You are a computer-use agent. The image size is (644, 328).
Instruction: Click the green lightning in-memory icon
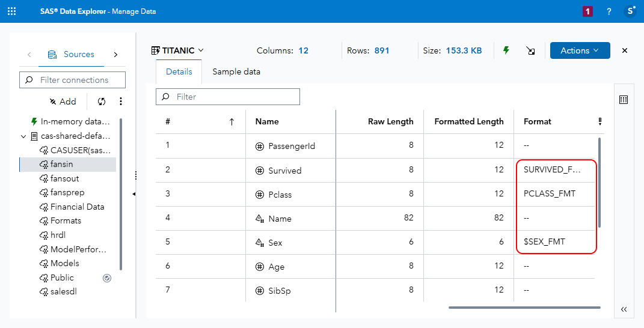[506, 50]
